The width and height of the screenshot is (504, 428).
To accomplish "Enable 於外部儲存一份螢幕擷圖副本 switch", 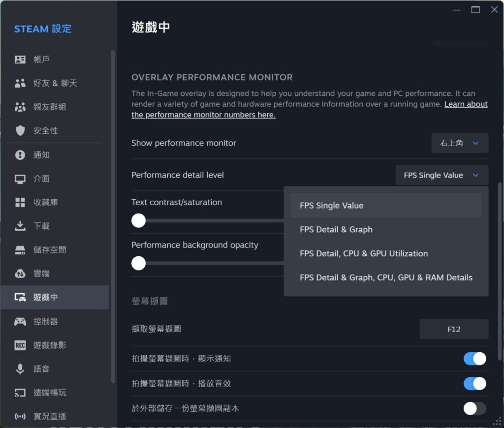I will click(474, 408).
